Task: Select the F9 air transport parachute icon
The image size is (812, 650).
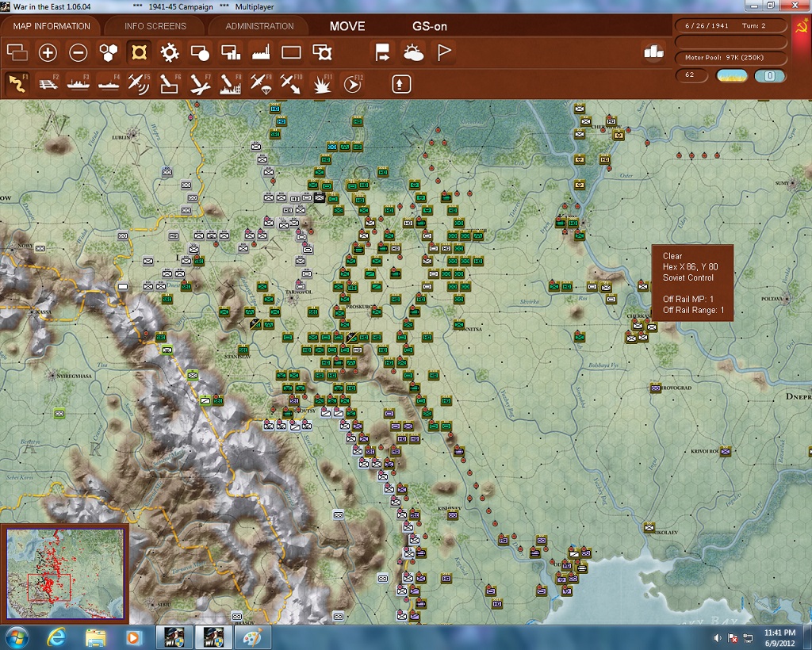Action: (x=261, y=84)
